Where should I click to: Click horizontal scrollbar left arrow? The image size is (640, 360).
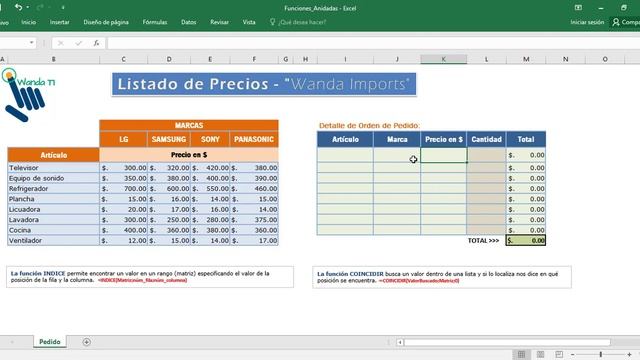pyautogui.click(x=400, y=342)
